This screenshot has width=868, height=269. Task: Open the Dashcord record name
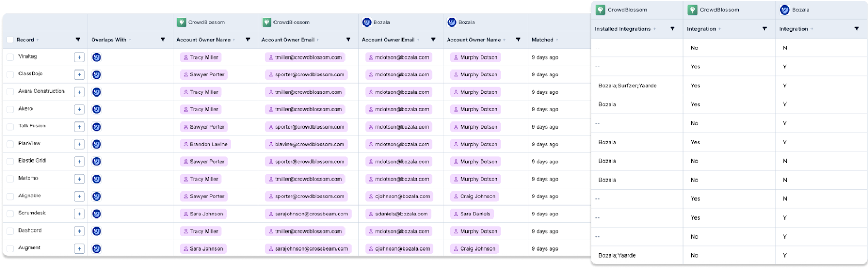coord(30,230)
